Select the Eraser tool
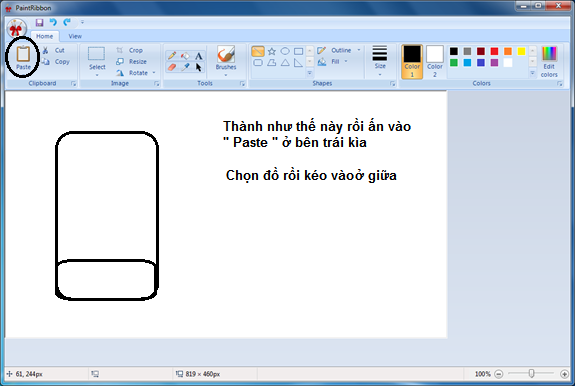 coord(171,67)
